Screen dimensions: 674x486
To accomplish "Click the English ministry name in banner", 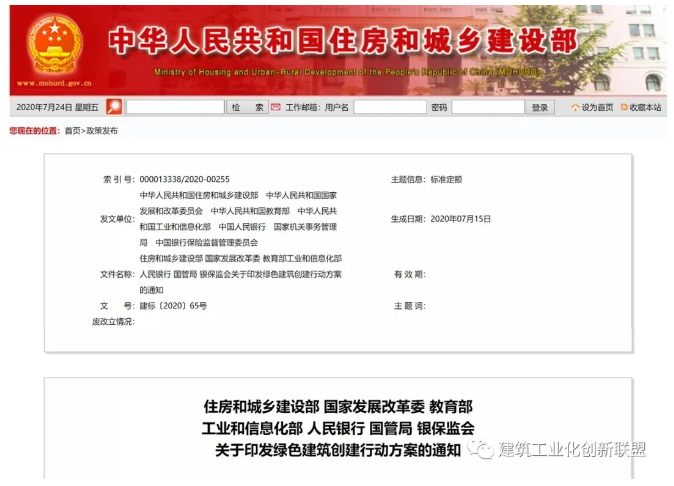I will tap(347, 72).
